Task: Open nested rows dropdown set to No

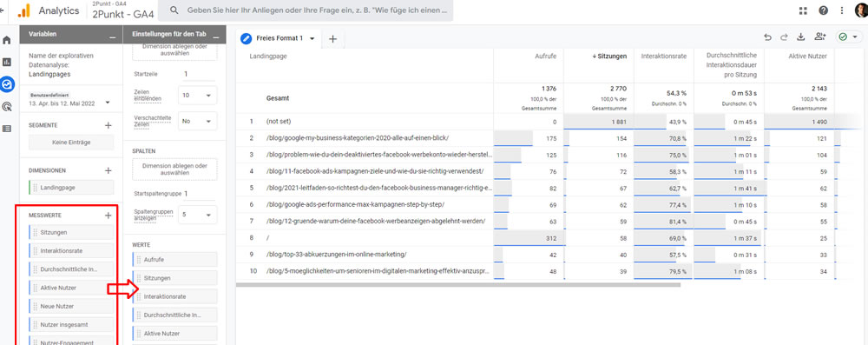Action: (x=198, y=121)
